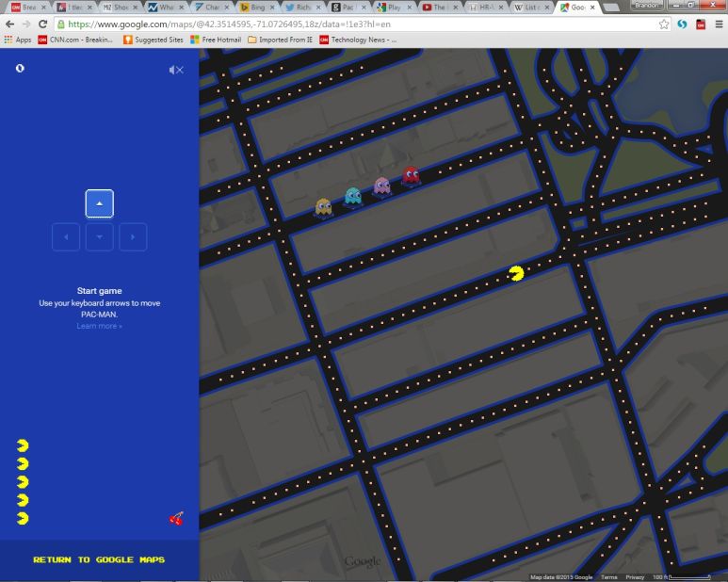Switch to the HR tab
Screen dimensions: 728x582
click(x=485, y=7)
